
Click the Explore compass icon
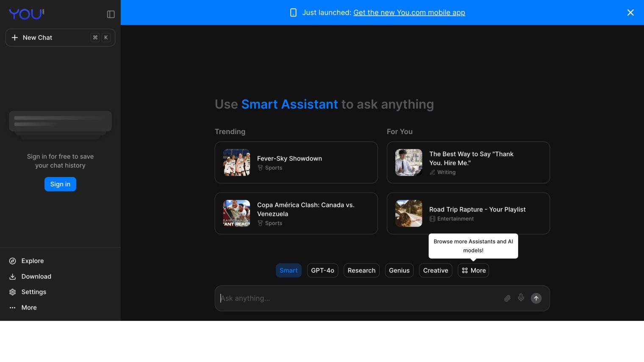(x=13, y=261)
